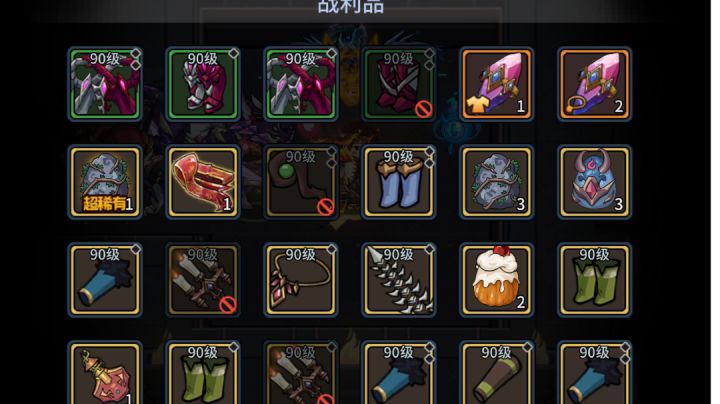Click the pink crystal item with count 2

(x=594, y=84)
